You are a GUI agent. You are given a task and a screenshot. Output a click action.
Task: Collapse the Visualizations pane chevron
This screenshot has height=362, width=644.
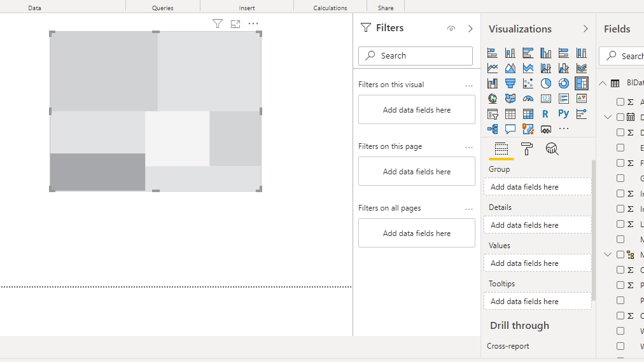[x=585, y=29]
